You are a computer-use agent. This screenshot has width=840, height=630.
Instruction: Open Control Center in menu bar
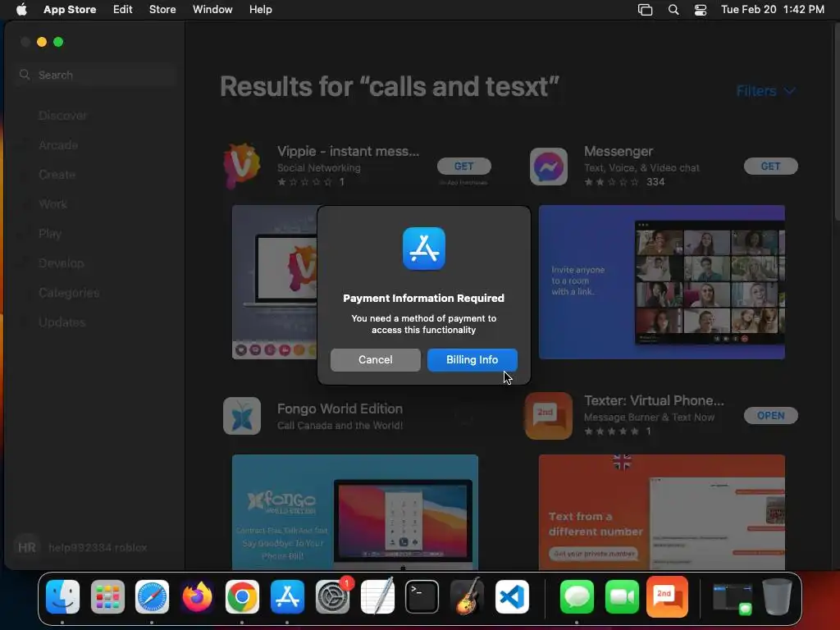701,10
